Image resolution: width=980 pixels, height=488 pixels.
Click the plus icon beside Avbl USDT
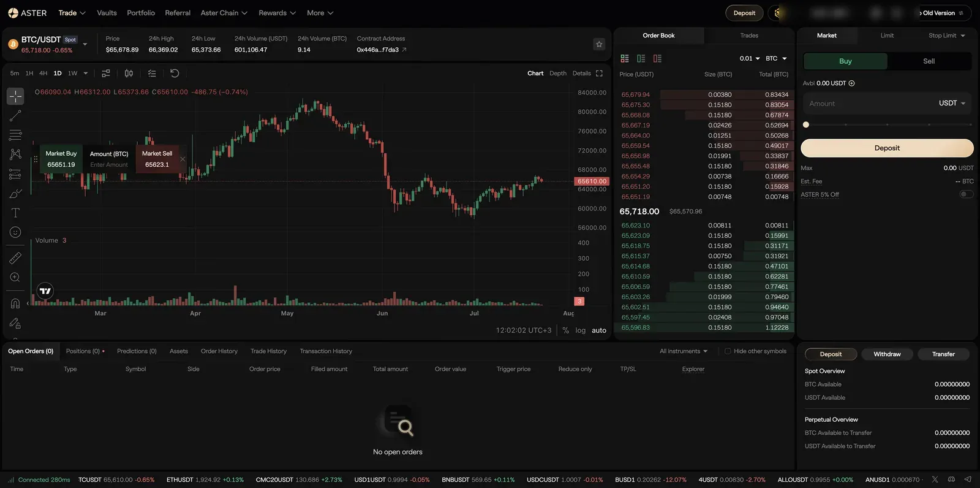tap(851, 83)
